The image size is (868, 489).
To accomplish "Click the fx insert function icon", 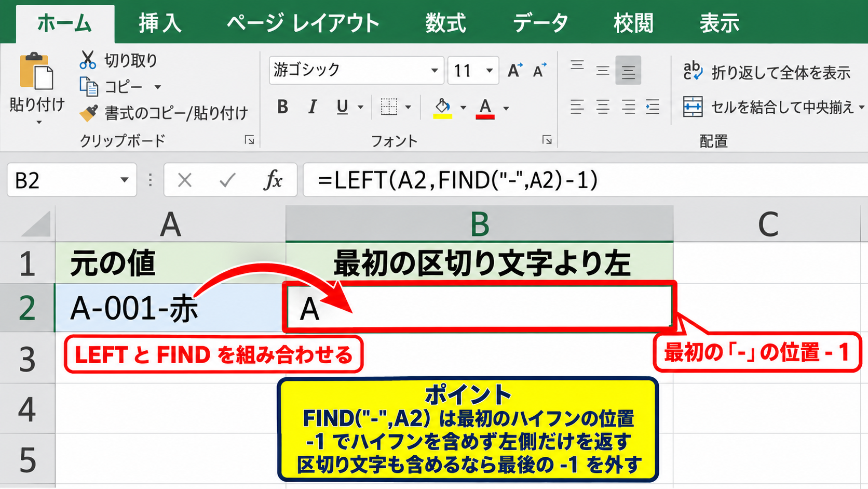I will (x=274, y=180).
